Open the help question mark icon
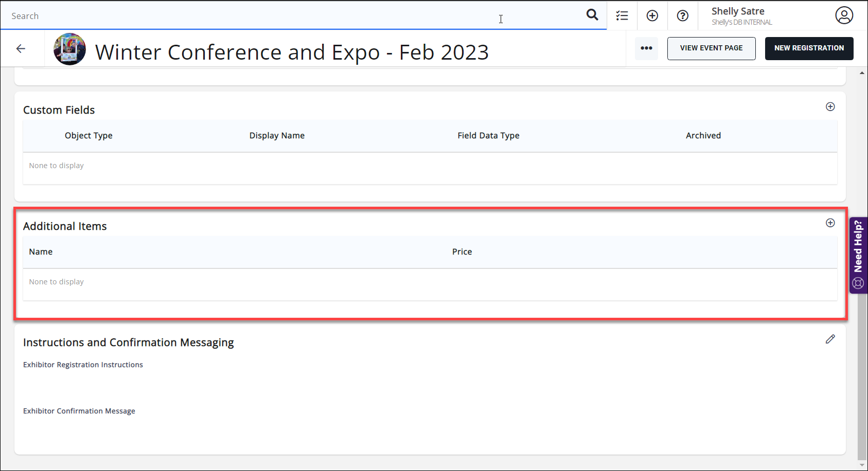Image resolution: width=868 pixels, height=471 pixels. (683, 15)
